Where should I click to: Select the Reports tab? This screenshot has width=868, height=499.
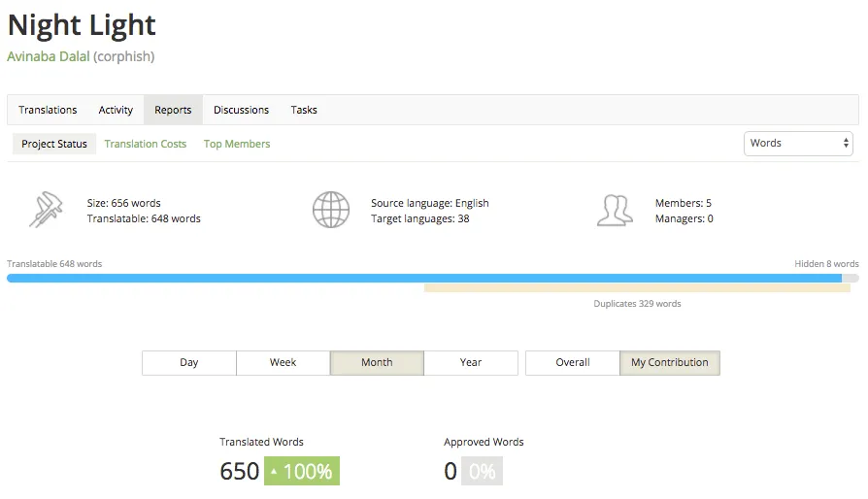point(173,110)
